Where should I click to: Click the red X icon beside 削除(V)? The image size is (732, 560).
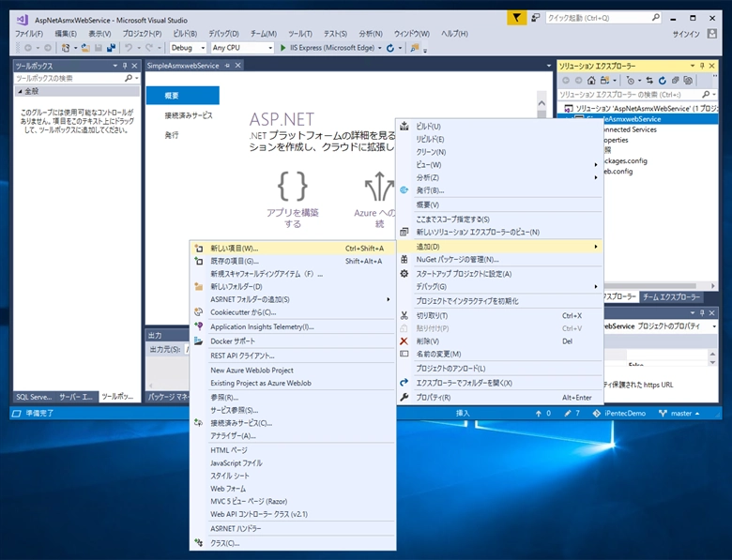click(404, 341)
